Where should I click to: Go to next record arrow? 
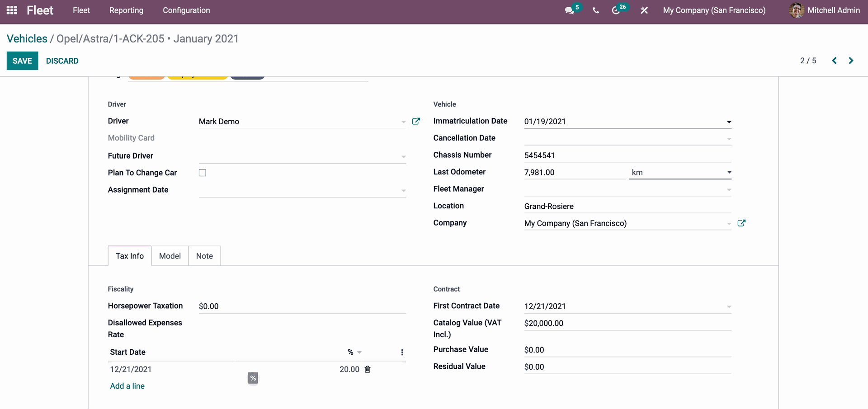(851, 61)
